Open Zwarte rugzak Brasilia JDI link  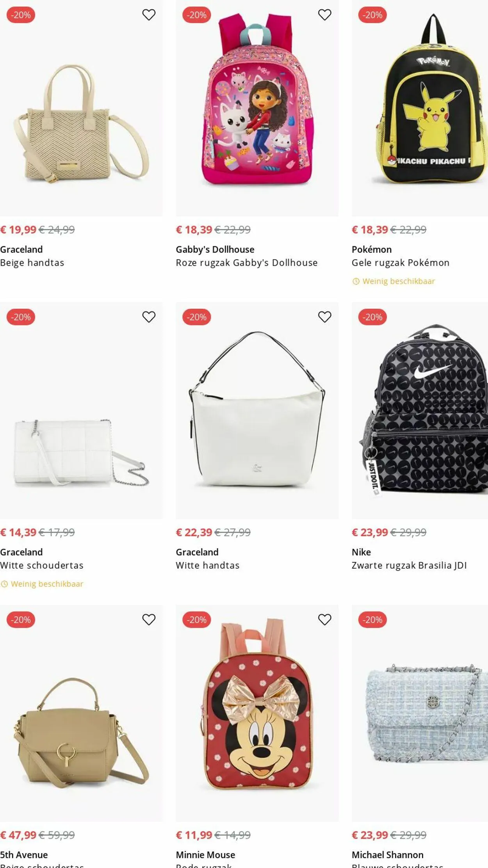[409, 566]
